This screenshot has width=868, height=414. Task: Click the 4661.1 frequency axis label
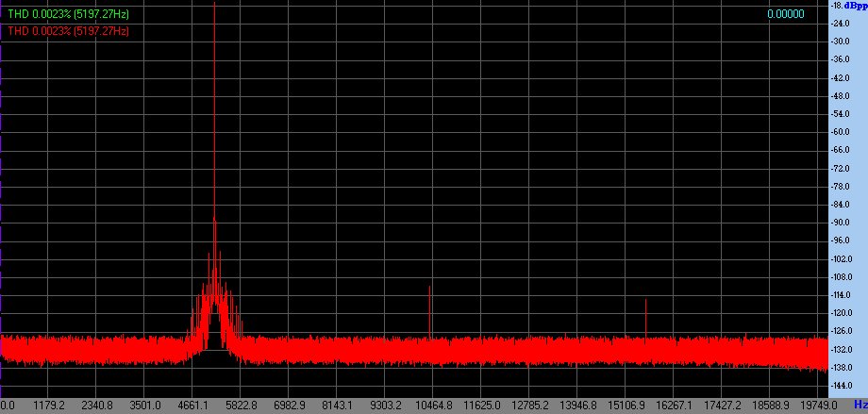tap(195, 406)
